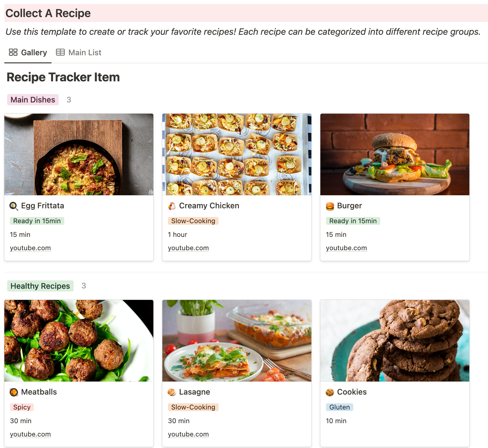The height and width of the screenshot is (448, 488).
Task: Click the Gluten tag on Cookies
Action: [339, 407]
